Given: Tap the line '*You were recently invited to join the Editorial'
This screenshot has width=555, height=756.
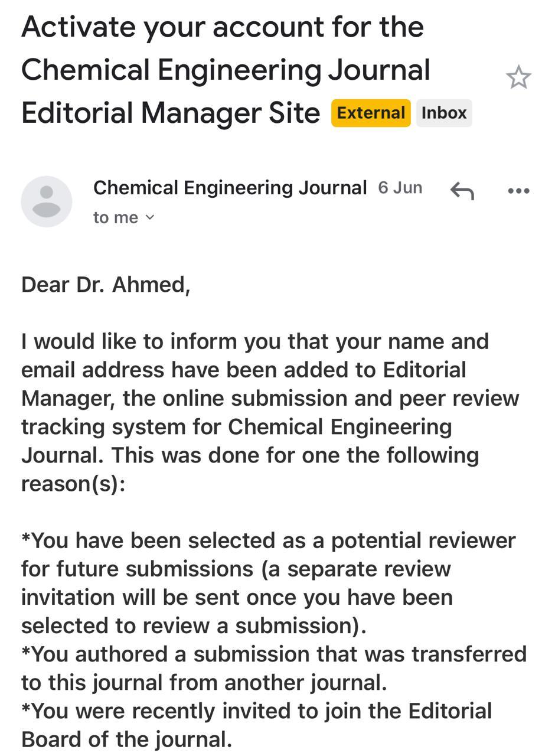Looking at the screenshot, I should (x=257, y=711).
